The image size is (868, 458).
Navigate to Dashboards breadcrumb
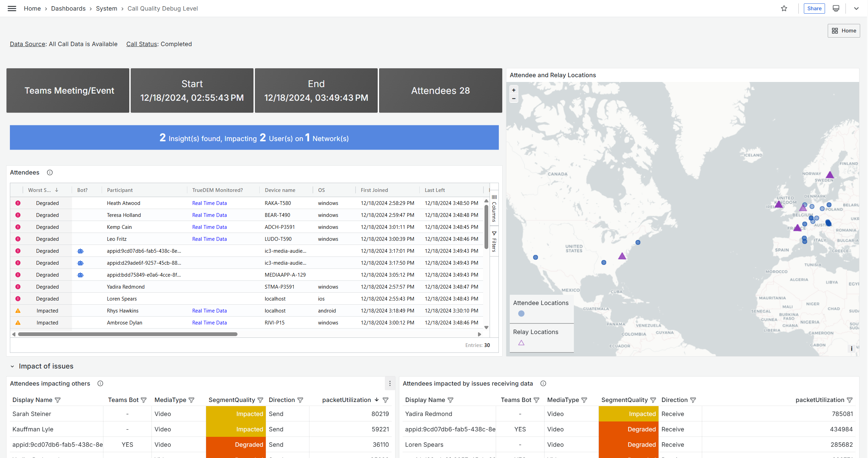click(68, 9)
